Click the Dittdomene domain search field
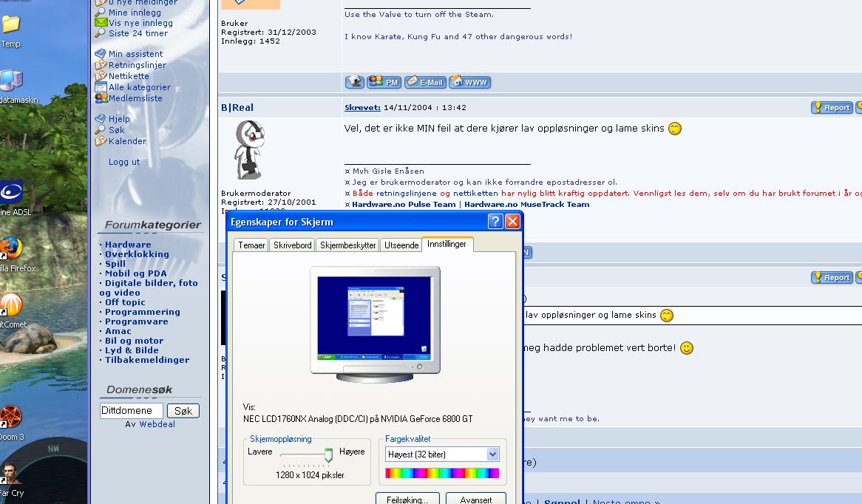This screenshot has width=862, height=504. point(132,411)
